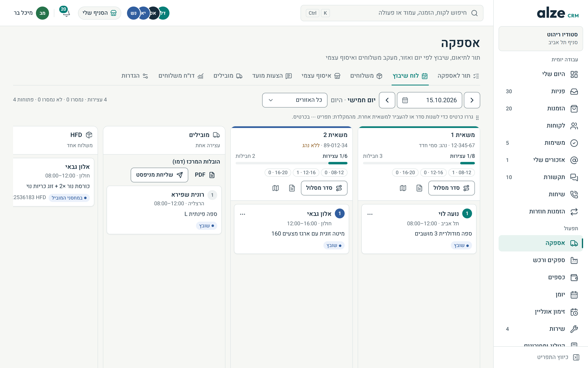Open לקוחות in the sidebar
Image resolution: width=588 pixels, height=368 pixels.
(x=541, y=126)
